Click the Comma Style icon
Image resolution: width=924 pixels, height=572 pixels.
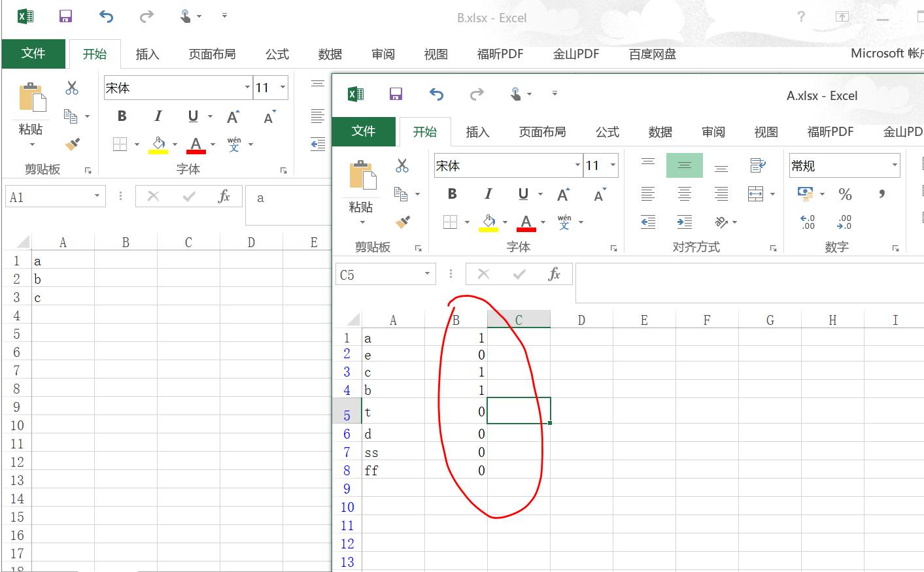881,194
